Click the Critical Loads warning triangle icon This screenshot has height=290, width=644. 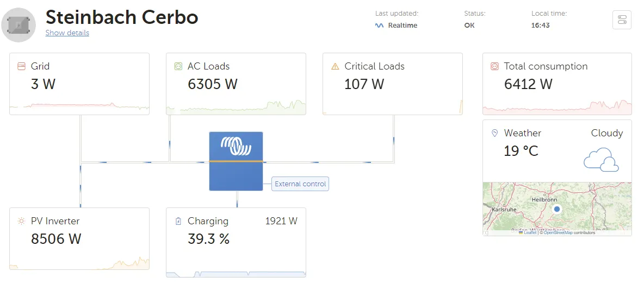(x=335, y=66)
